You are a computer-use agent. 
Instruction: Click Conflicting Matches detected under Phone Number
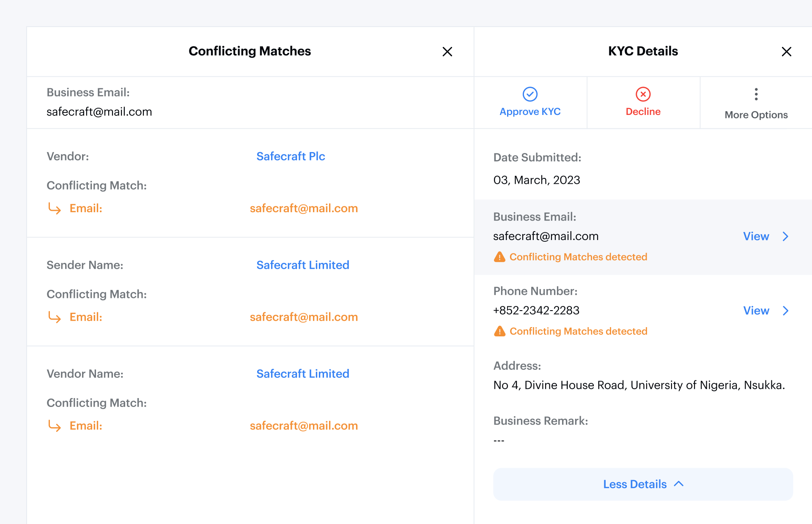(578, 331)
